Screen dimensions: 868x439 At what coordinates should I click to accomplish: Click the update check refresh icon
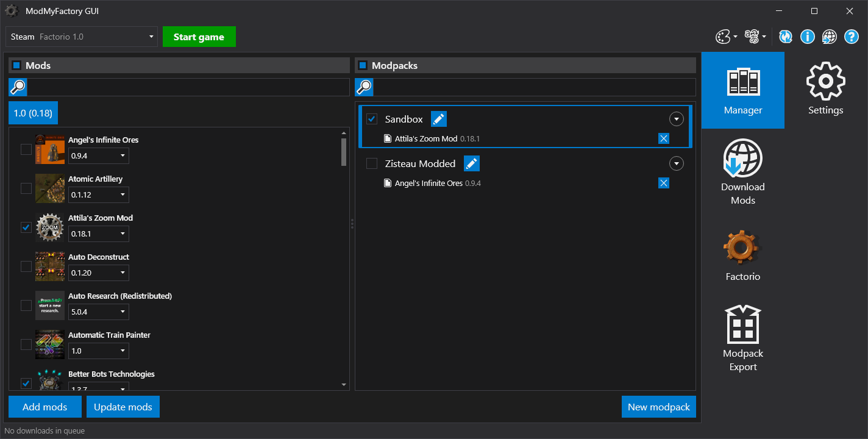point(786,37)
